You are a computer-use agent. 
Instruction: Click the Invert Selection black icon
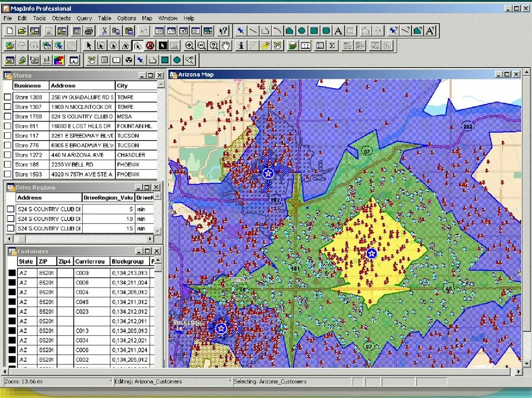click(x=163, y=46)
